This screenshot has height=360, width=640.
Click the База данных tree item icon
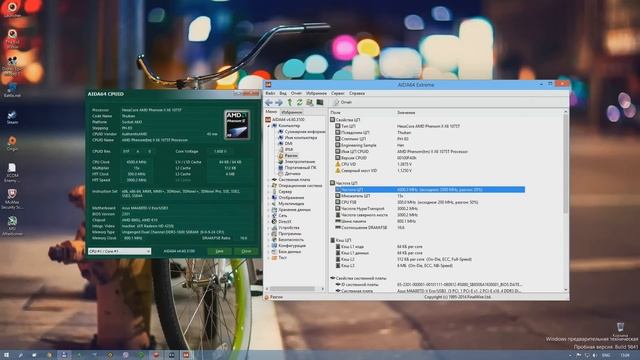[275, 252]
